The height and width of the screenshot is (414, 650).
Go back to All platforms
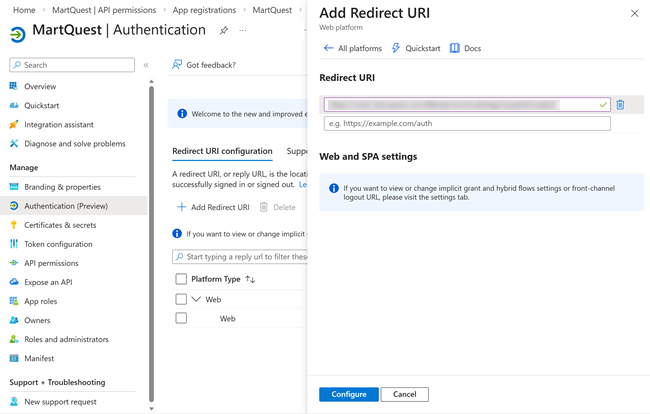(x=353, y=48)
